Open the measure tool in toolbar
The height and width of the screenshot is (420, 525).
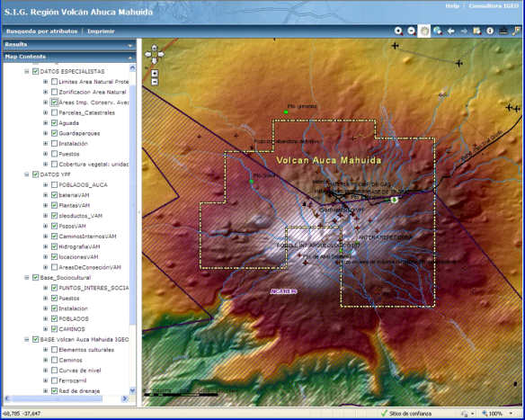coord(503,31)
